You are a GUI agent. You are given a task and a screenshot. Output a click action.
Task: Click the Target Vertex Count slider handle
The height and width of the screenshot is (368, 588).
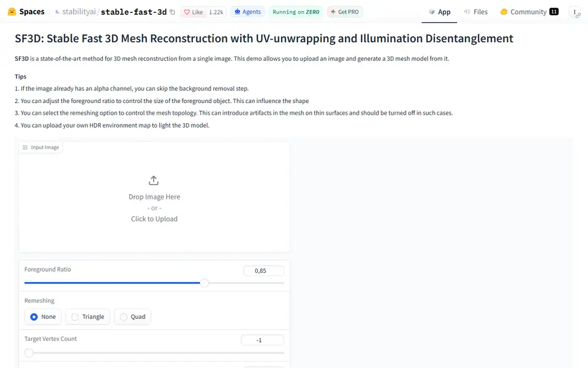(29, 353)
